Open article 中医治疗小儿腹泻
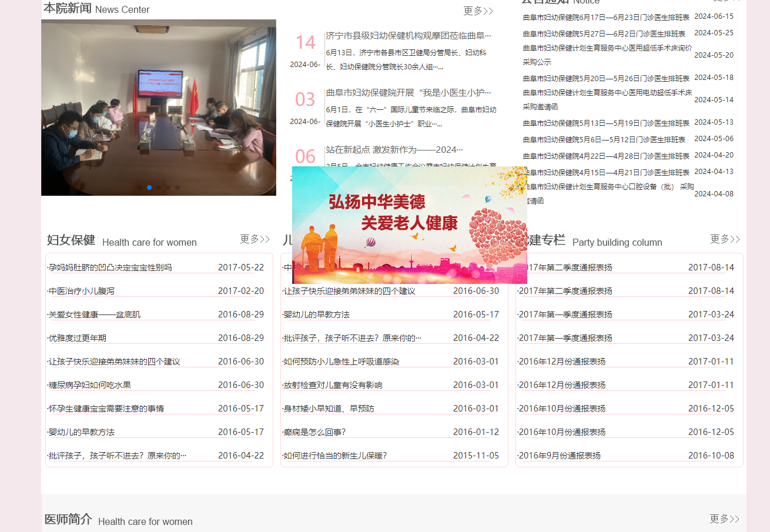This screenshot has width=770, height=532. pos(81,291)
